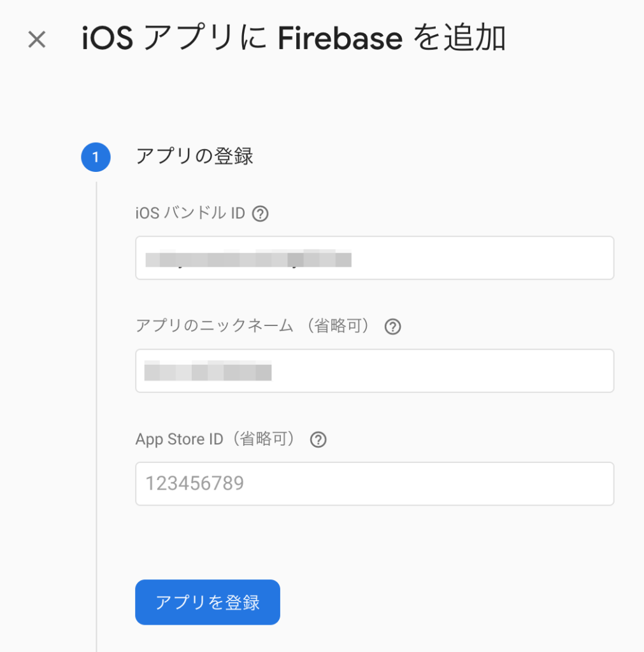The height and width of the screenshot is (652, 644).
Task: Focus the App Store ID input field
Action: pos(375,484)
